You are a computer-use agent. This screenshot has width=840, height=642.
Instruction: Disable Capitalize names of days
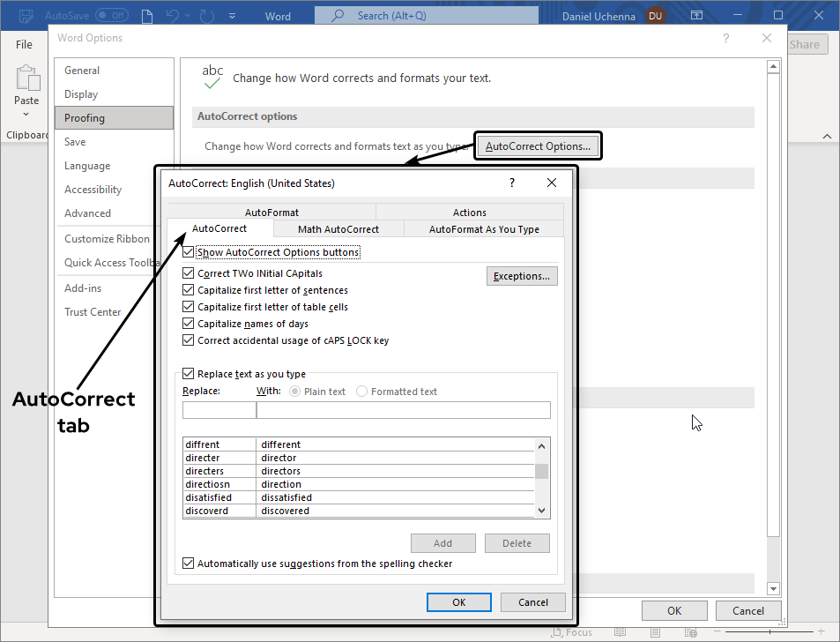[x=188, y=324]
